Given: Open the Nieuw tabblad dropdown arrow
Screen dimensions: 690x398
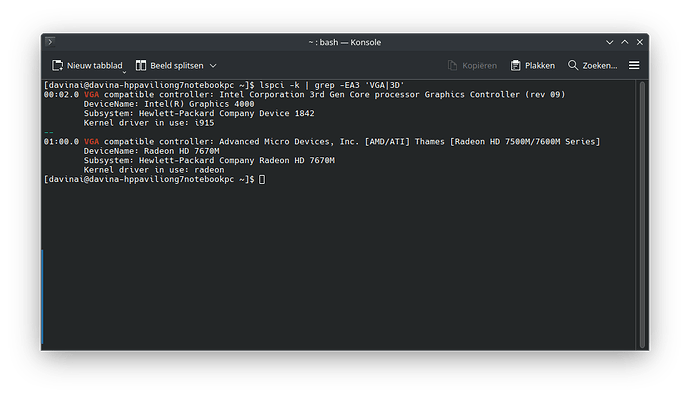Looking at the screenshot, I should click(124, 72).
